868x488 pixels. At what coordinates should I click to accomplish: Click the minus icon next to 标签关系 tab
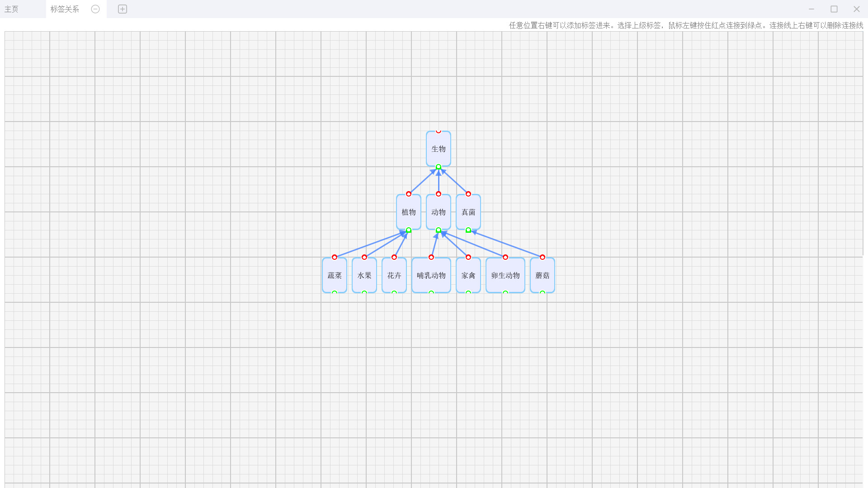(x=95, y=9)
